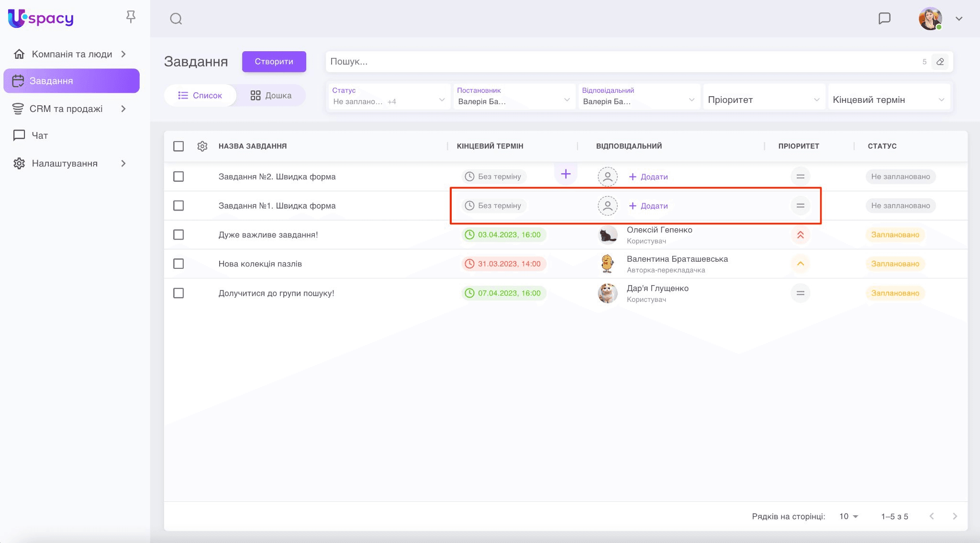Click empty assignee avatar for Завдання №2
The image size is (980, 543).
point(607,177)
